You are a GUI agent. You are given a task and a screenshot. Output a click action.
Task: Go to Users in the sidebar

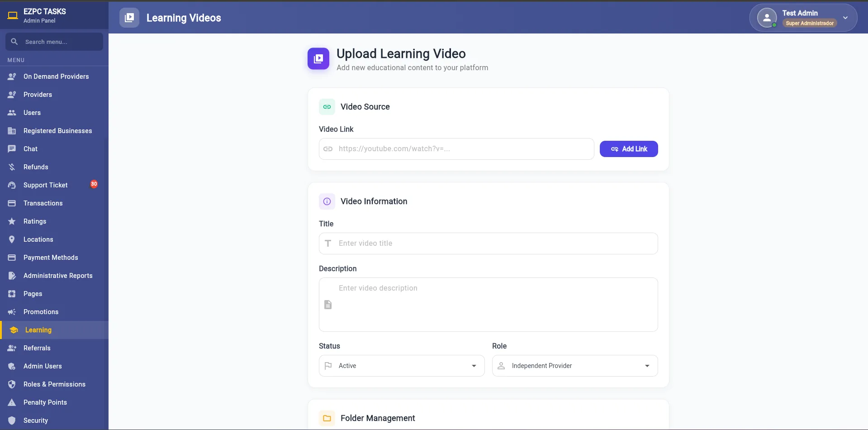(54, 113)
